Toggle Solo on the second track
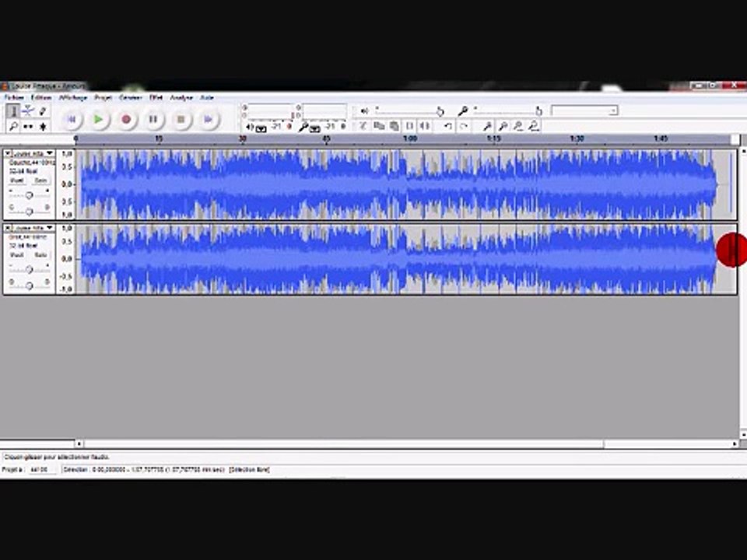Screen dimensions: 747x560 [40, 255]
